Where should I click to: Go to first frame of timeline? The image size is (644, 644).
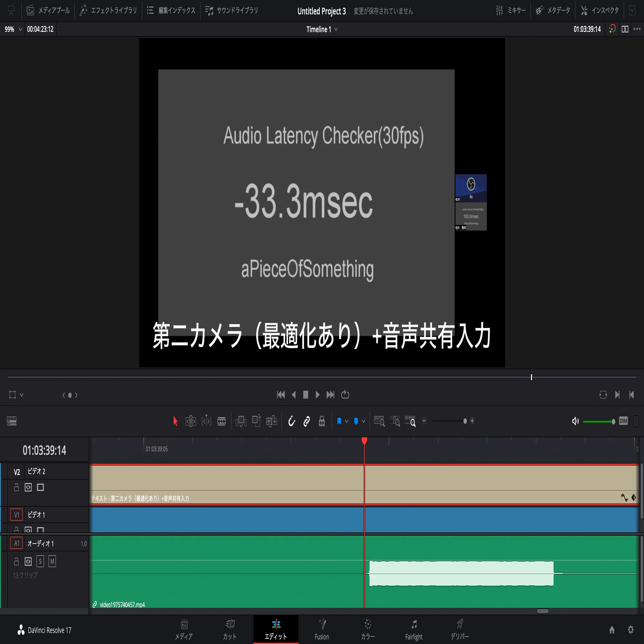point(281,395)
